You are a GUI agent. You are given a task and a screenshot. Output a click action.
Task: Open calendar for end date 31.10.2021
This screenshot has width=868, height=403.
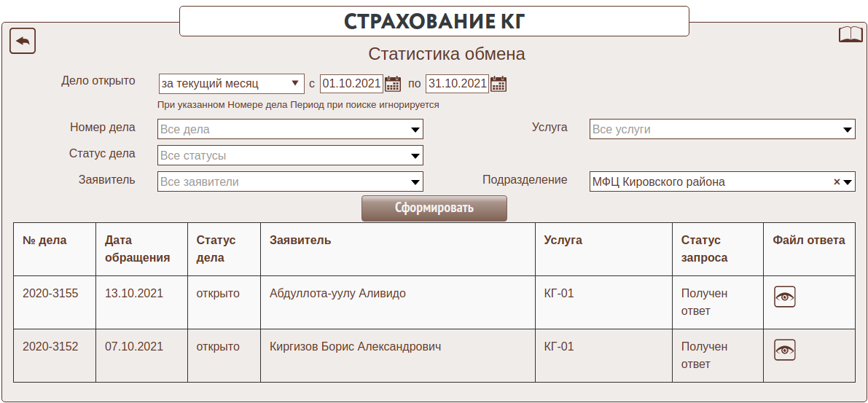(x=498, y=84)
